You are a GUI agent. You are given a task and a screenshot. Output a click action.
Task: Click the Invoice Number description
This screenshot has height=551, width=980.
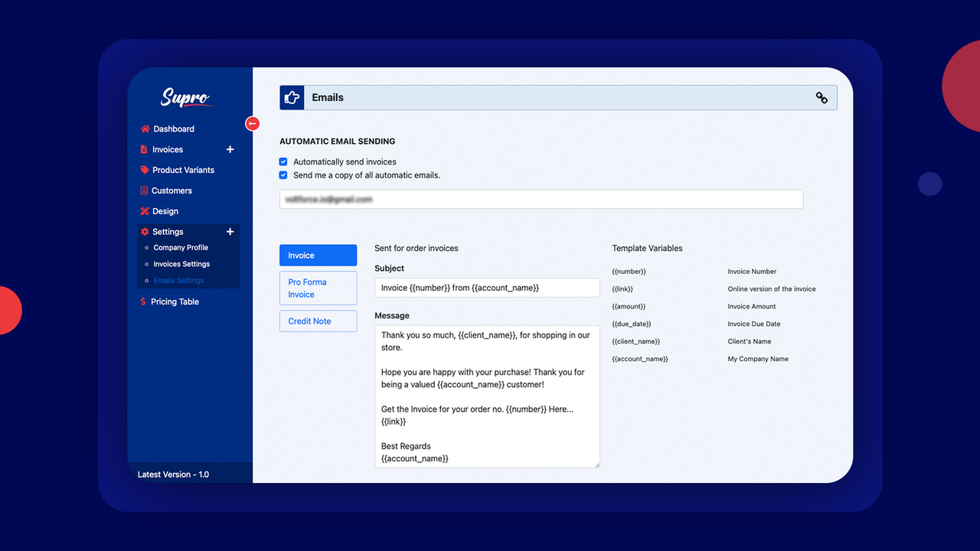(x=752, y=272)
